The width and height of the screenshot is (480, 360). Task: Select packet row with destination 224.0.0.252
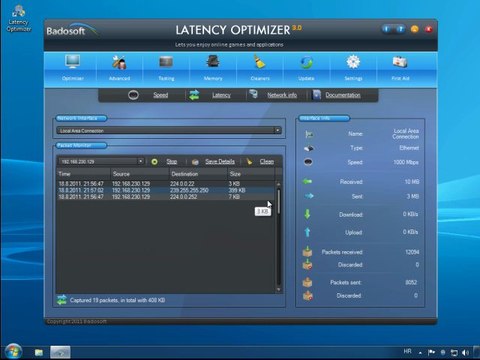tap(166, 197)
